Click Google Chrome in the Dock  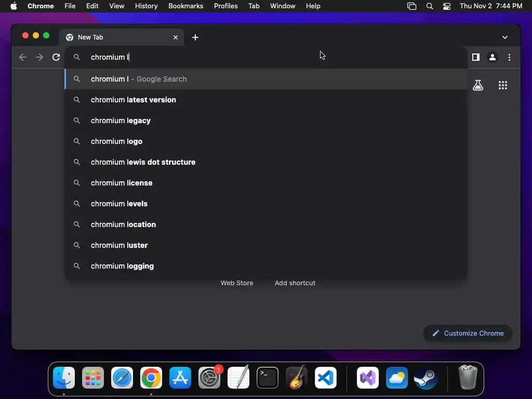coord(151,378)
